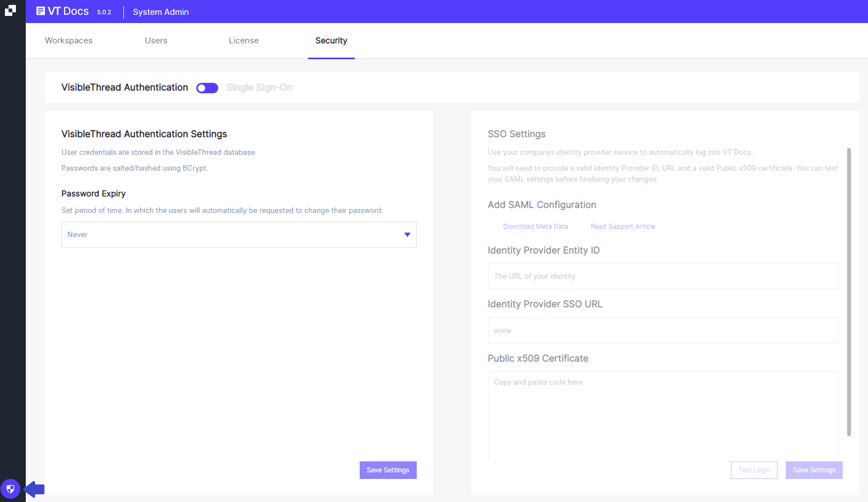Switch to the Users tab
This screenshot has width=868, height=502.
point(156,41)
